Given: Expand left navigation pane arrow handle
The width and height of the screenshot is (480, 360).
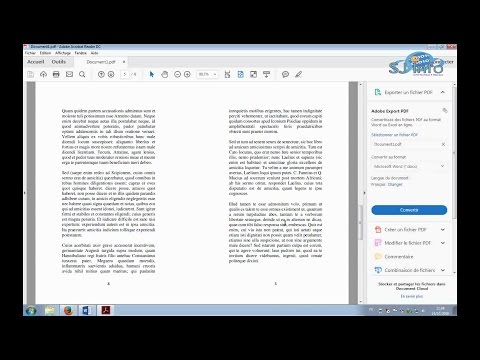Looking at the screenshot, I should [25, 193].
